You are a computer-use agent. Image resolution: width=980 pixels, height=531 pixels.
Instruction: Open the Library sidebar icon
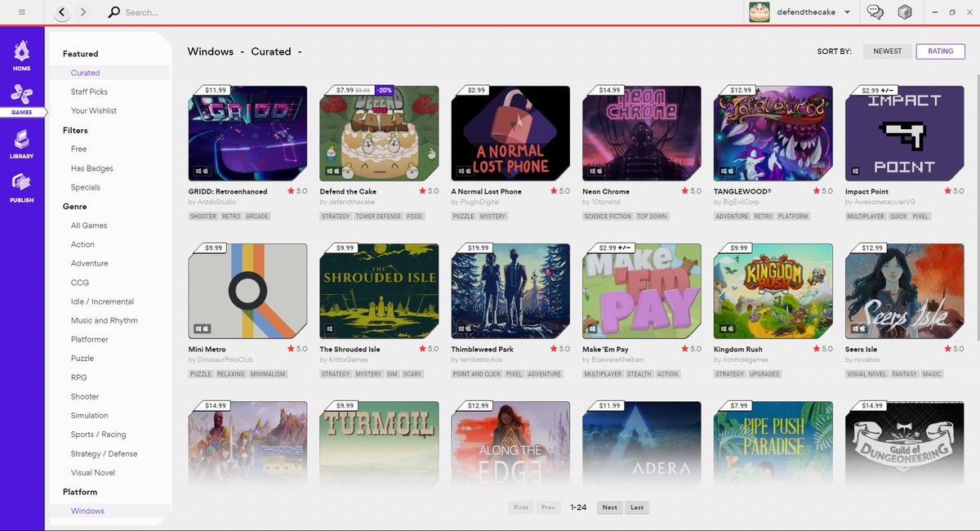pos(22,145)
